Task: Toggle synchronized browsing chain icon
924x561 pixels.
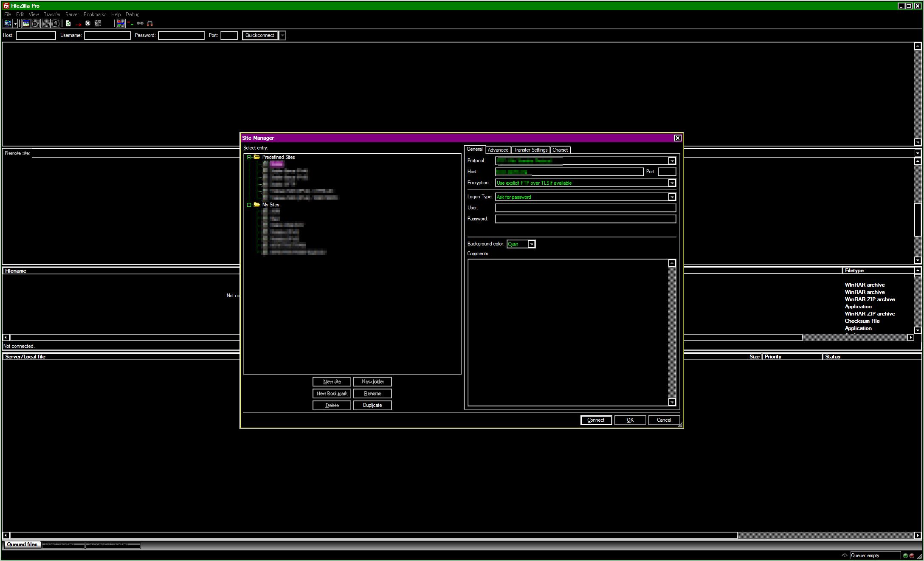Action: pos(140,23)
